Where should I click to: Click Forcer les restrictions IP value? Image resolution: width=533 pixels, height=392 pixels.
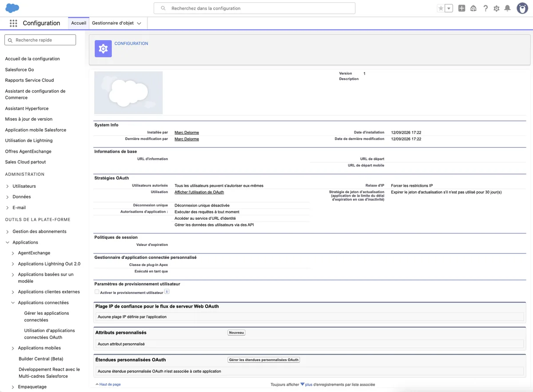412,186
